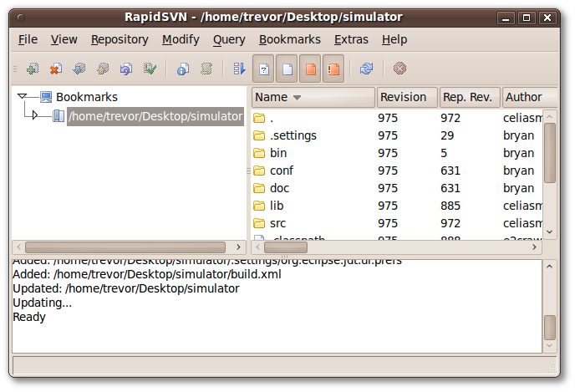Click tree panel horizontal scrollbar thumb
575x392 pixels.
125,247
